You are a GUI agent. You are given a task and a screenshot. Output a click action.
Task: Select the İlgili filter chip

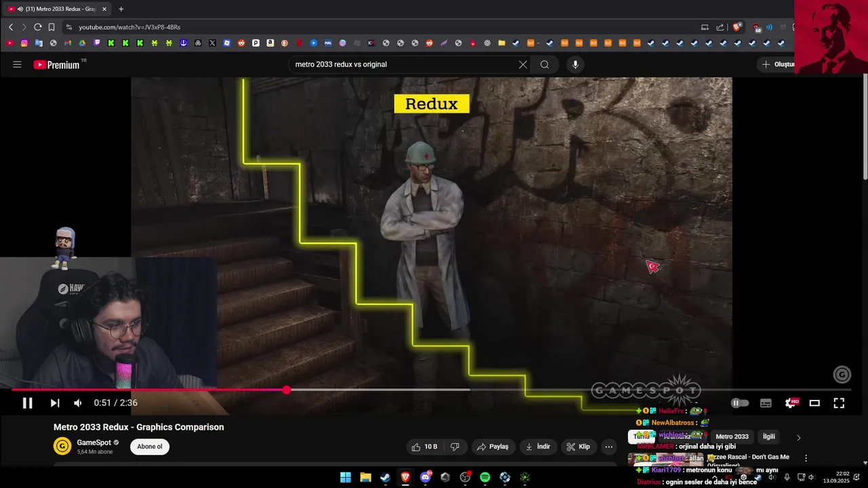(x=769, y=436)
